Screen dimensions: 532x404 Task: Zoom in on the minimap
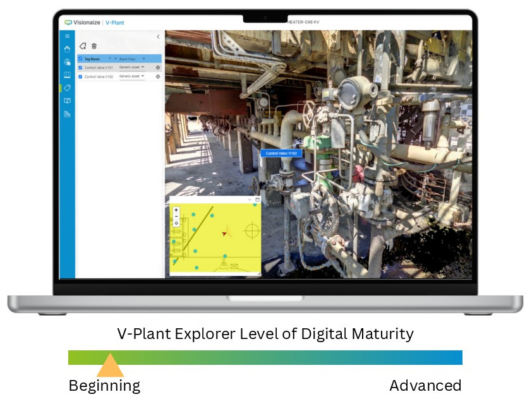pos(176,210)
